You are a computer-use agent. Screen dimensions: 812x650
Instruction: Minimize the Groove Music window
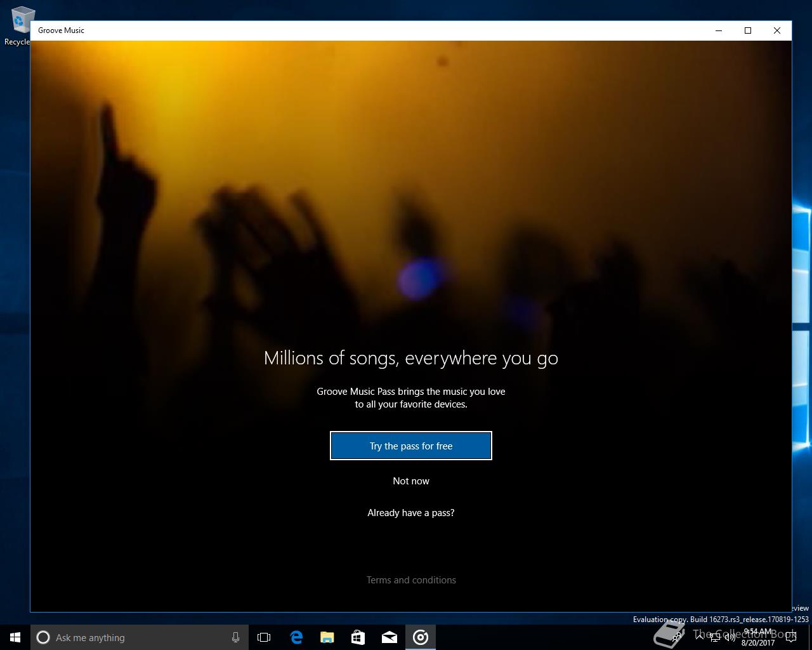coord(719,30)
